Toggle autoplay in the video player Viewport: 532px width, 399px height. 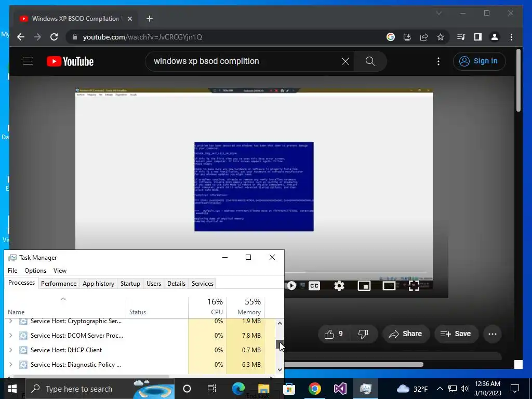coord(291,286)
